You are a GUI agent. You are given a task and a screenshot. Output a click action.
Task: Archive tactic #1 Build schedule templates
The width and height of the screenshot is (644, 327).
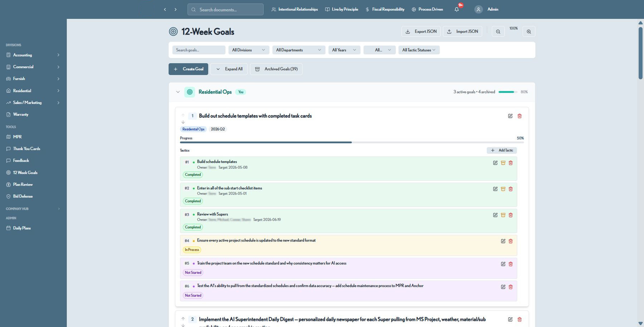[x=503, y=163]
